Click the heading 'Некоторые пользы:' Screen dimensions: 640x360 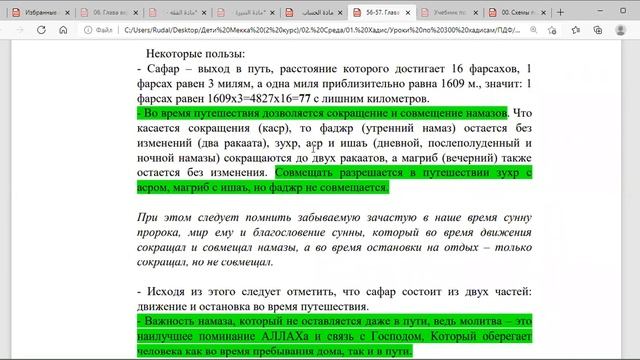point(196,54)
